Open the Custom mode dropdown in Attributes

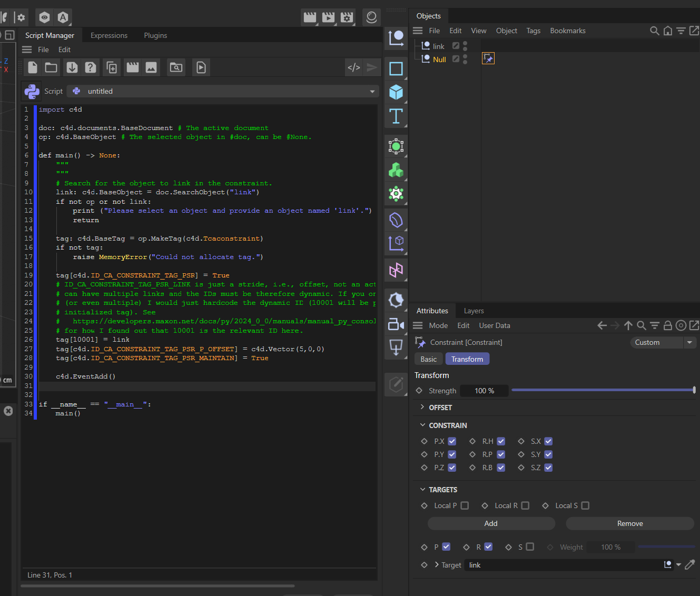(689, 342)
